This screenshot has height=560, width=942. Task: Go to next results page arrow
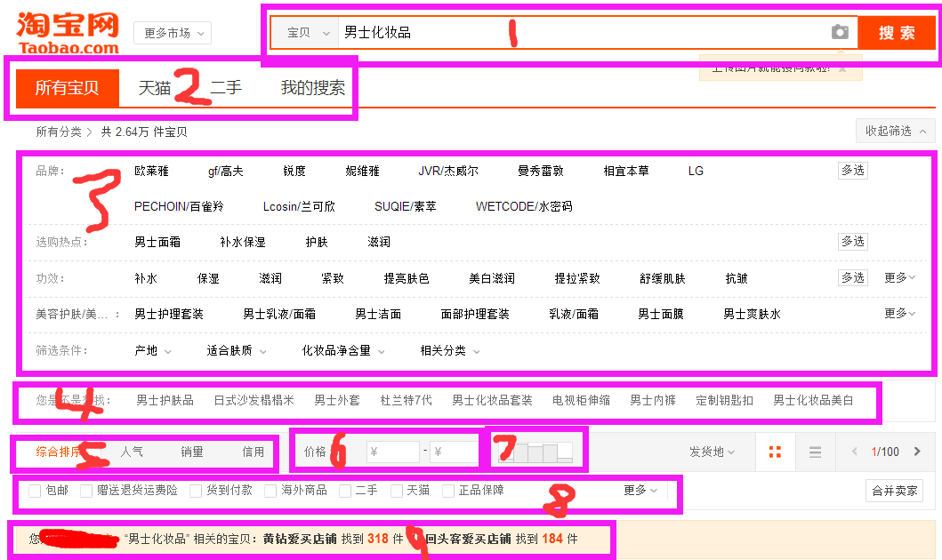point(917,452)
